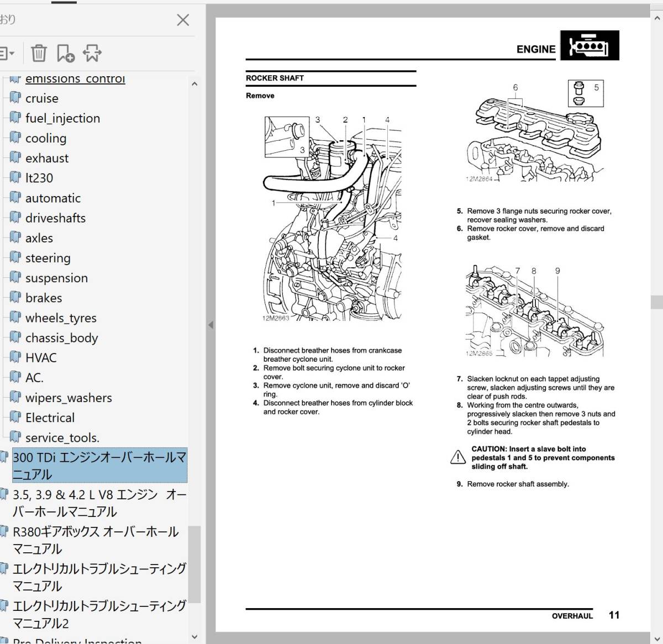Delete selected bookmark with trash icon

click(x=39, y=54)
